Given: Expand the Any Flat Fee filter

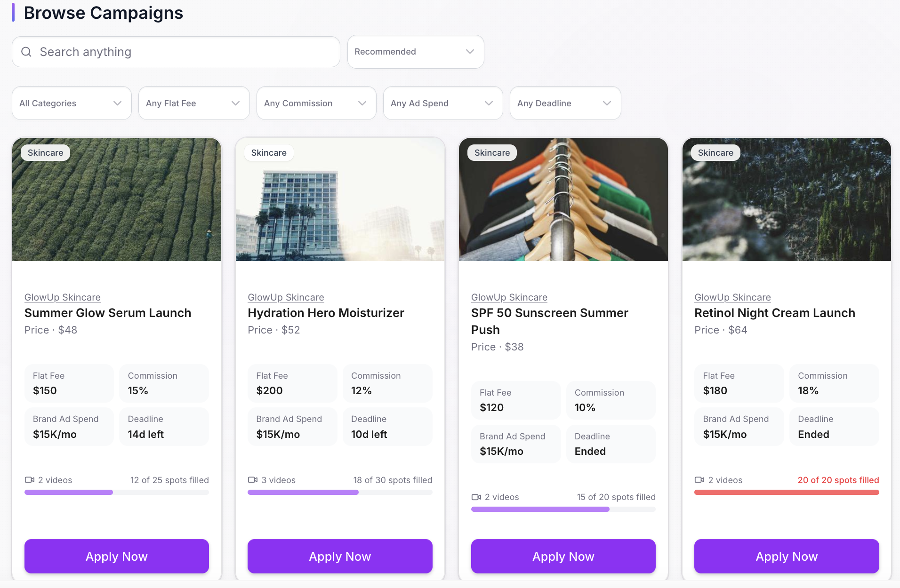Looking at the screenshot, I should tap(193, 103).
